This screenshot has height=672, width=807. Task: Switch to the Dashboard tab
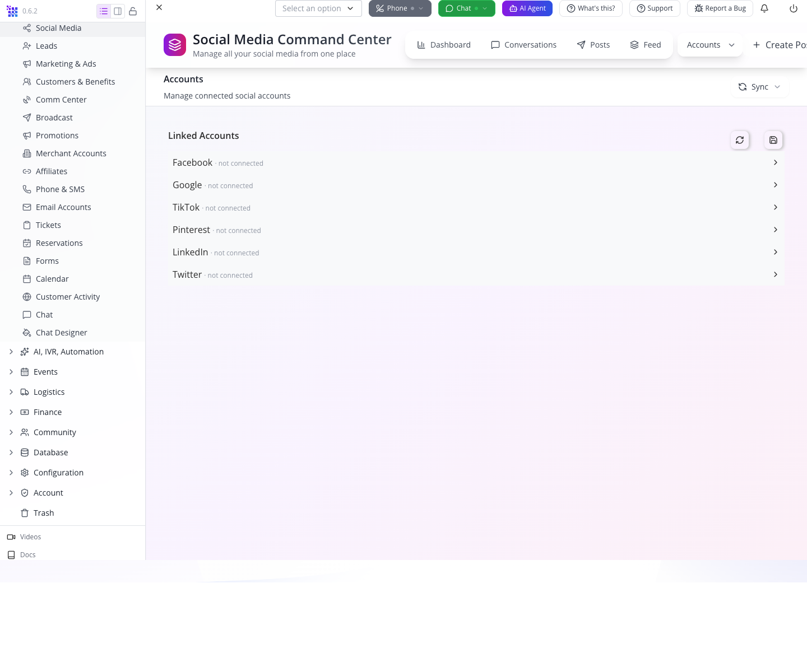pyautogui.click(x=444, y=45)
